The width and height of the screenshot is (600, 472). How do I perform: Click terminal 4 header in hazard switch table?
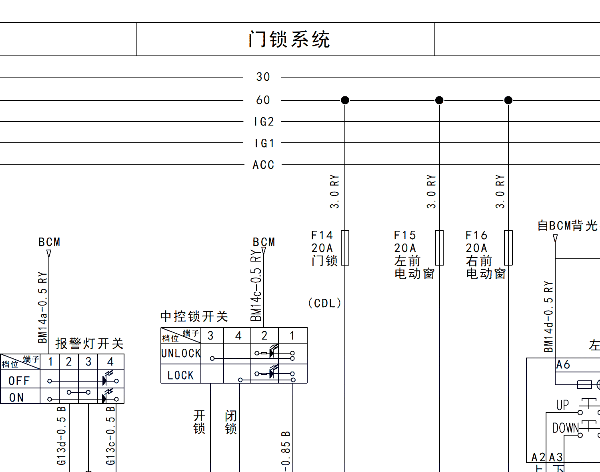110,361
